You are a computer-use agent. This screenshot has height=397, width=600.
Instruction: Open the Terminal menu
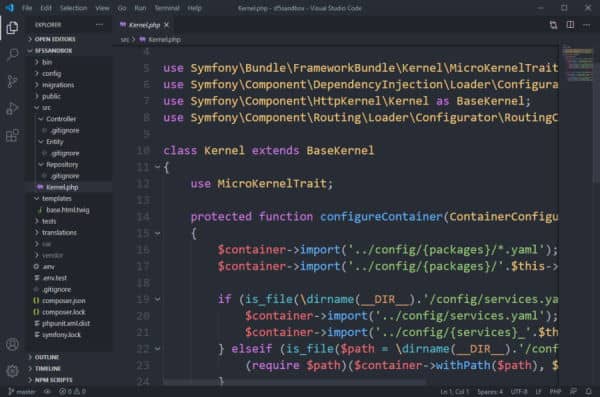coord(167,8)
